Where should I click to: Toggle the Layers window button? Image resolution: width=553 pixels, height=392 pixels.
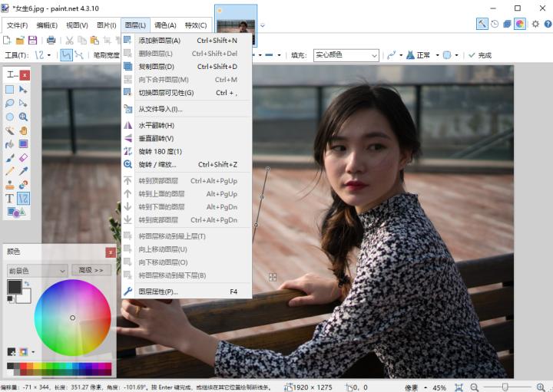click(507, 25)
